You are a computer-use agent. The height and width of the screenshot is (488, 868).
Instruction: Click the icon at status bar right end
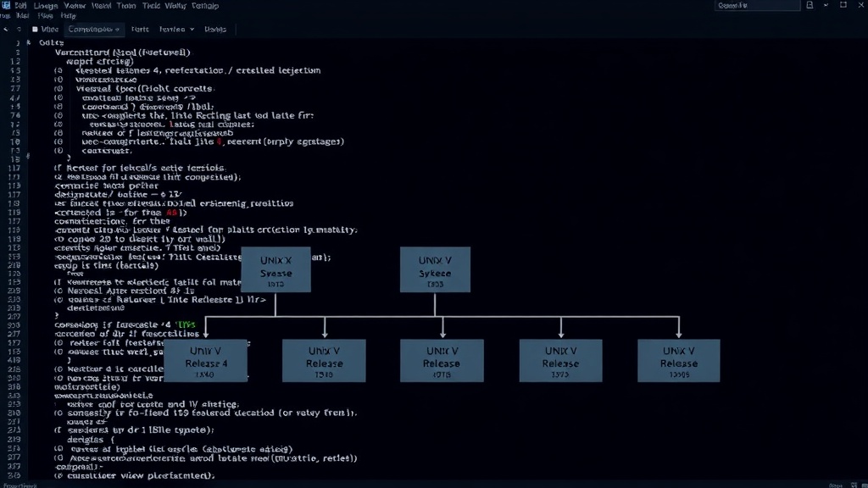click(x=864, y=485)
